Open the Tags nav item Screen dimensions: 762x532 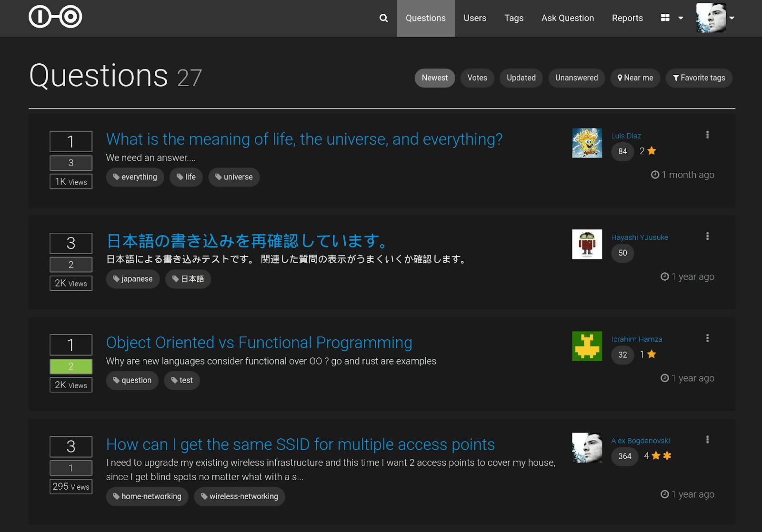[x=514, y=18]
